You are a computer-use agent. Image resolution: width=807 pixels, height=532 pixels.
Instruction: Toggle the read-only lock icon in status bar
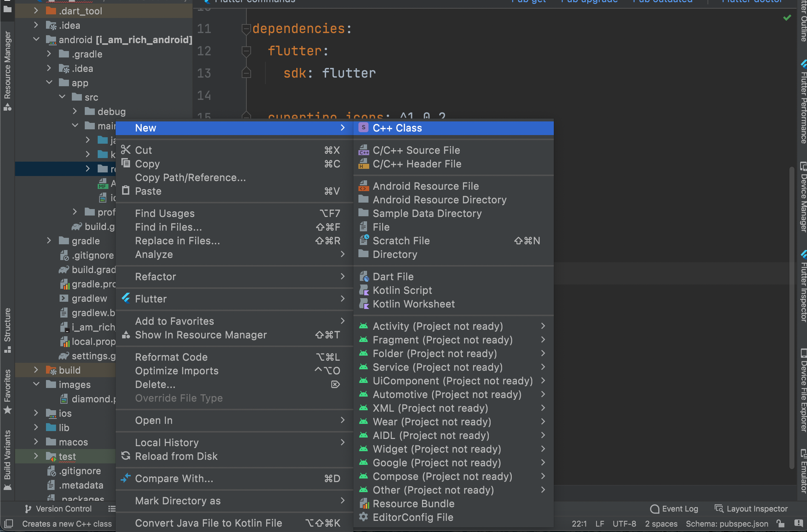coord(780,524)
